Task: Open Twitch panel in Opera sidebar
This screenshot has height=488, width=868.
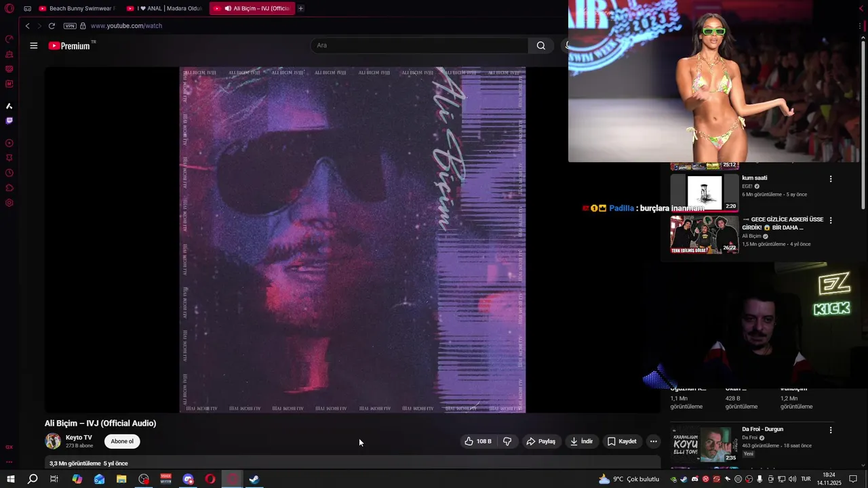Action: click(x=9, y=121)
